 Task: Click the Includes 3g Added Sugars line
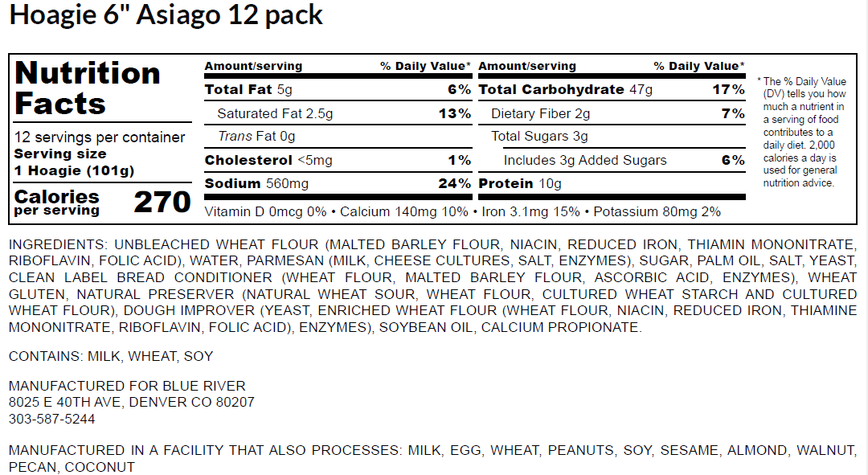[585, 161]
